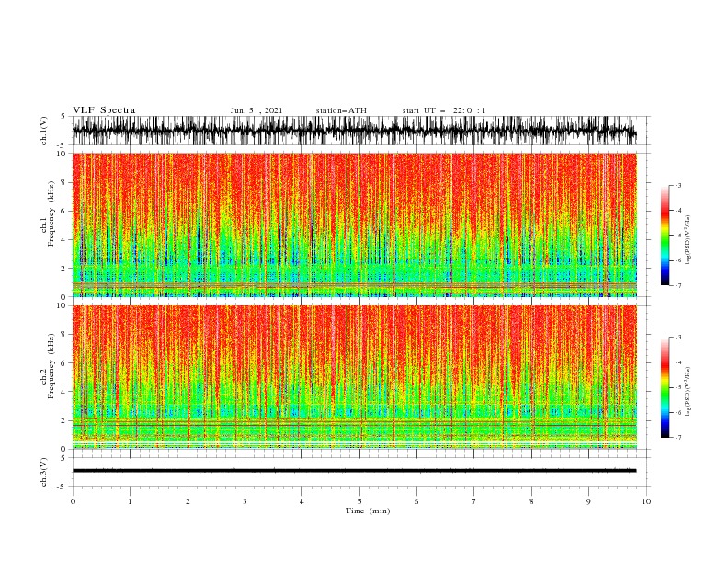Image resolution: width=728 pixels, height=563 pixels.
Task: Click the "-3" value on ch.2 colorbar
Action: [x=677, y=338]
